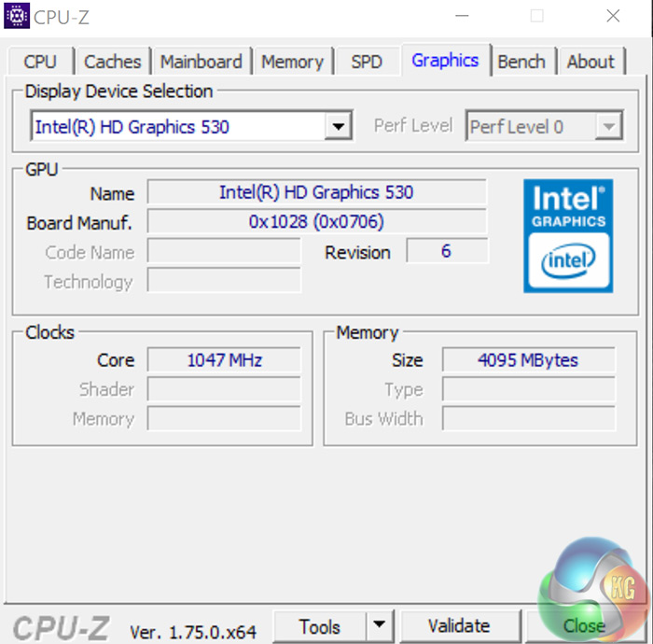
Task: Click the version text Ver. 1.75.0.x64
Action: click(x=193, y=633)
